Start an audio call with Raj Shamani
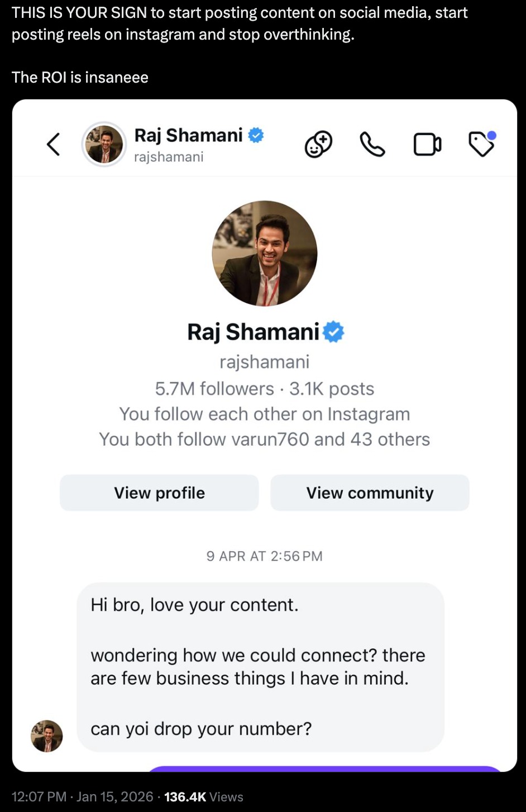 click(372, 144)
